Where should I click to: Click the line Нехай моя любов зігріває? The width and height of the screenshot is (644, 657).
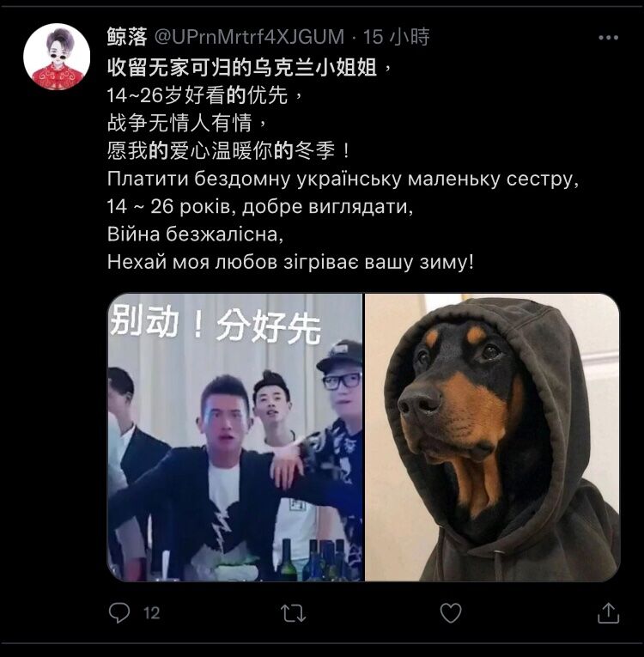(x=291, y=262)
